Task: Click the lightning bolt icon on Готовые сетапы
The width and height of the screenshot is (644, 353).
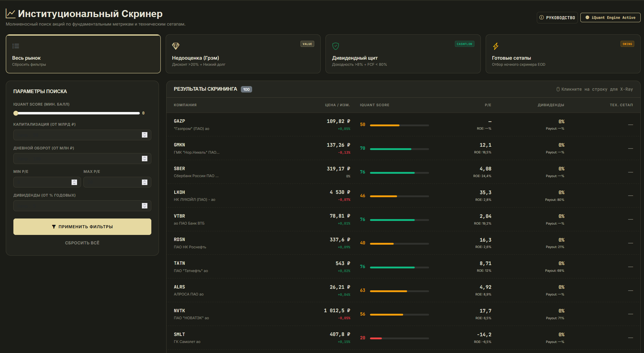Action: click(x=496, y=46)
